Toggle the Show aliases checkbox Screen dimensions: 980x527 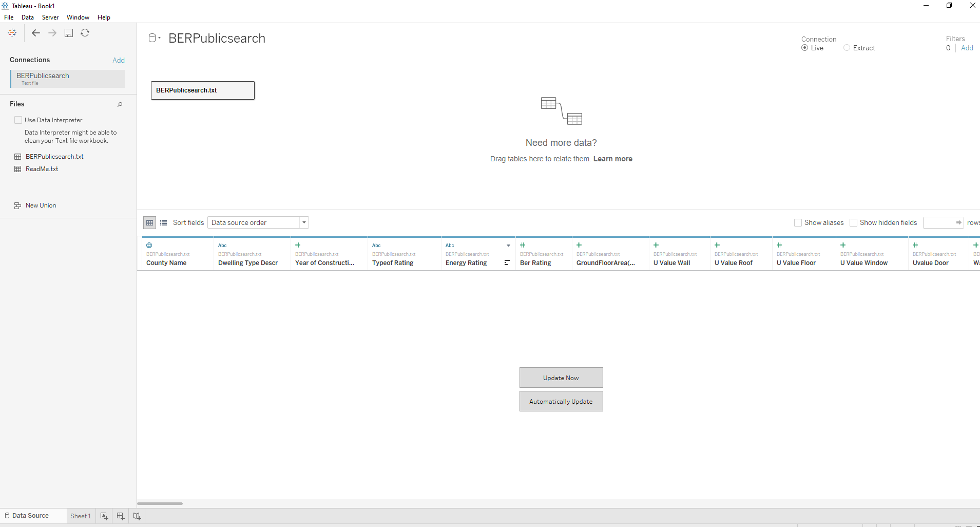(x=798, y=222)
